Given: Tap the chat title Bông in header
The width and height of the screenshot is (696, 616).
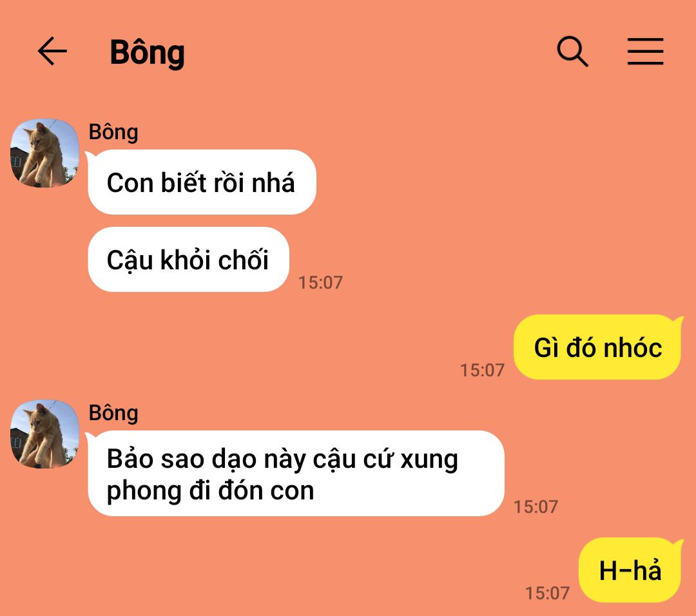Looking at the screenshot, I should [x=147, y=52].
